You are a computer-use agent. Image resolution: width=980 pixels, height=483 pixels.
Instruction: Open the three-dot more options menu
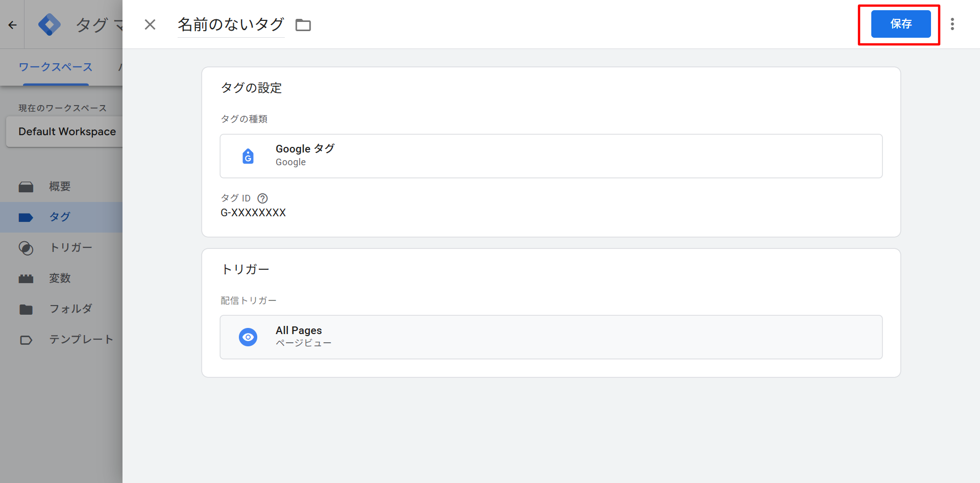(x=952, y=24)
